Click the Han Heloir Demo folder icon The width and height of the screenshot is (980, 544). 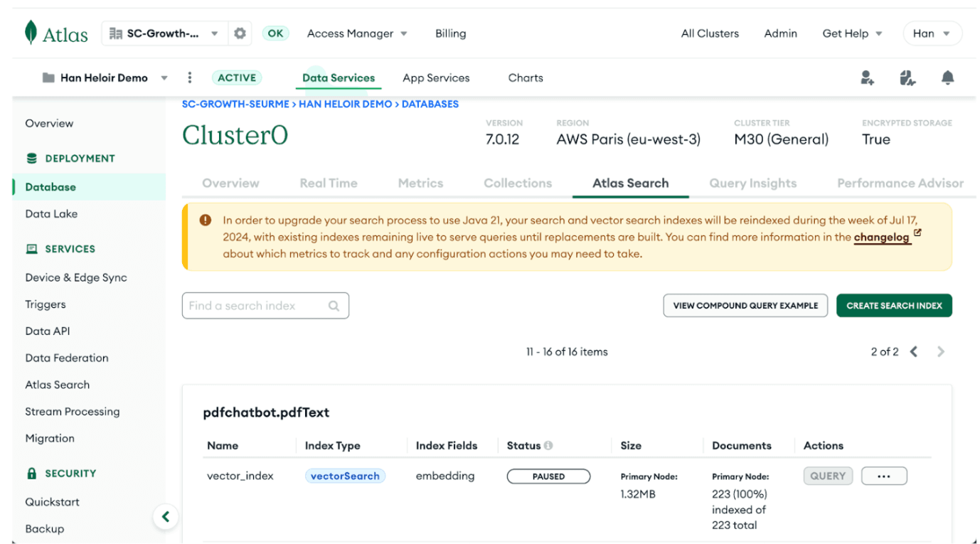(x=48, y=78)
